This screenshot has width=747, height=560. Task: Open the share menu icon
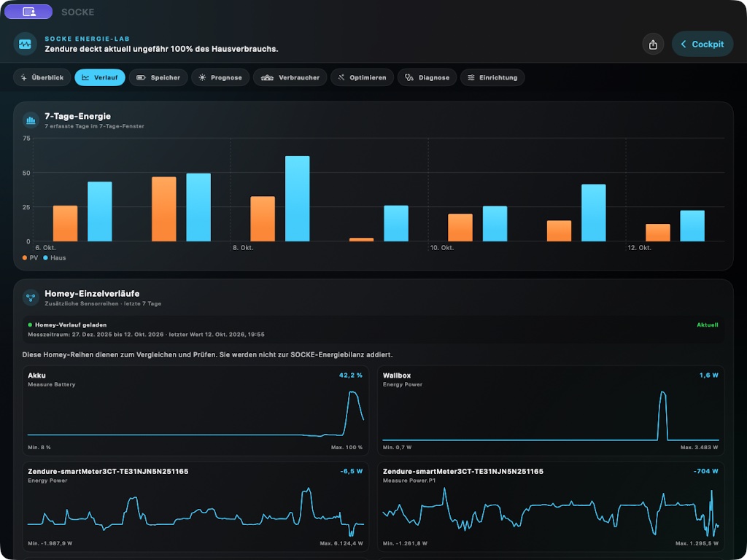pos(653,44)
